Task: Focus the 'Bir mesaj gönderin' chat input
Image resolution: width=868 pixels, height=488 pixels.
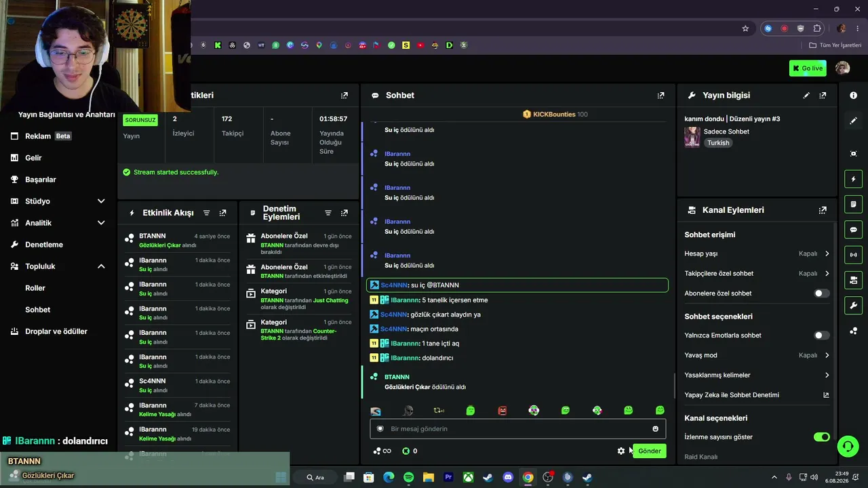Action: pos(518,428)
